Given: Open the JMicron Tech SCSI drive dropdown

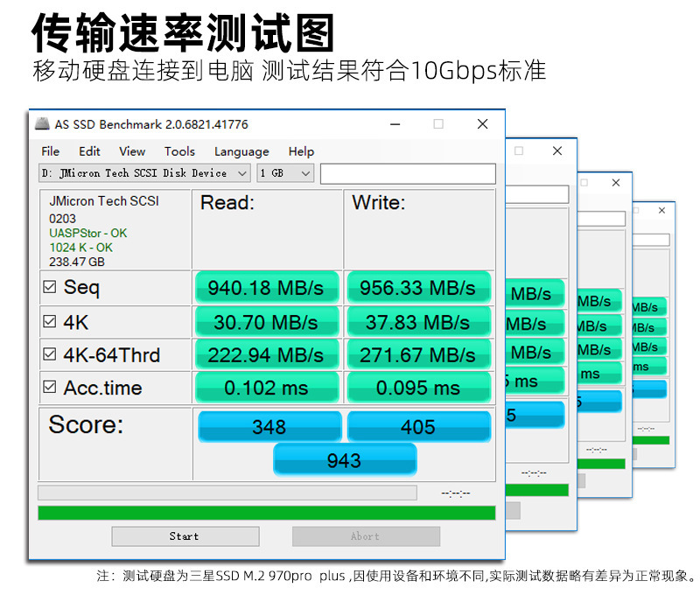Looking at the screenshot, I should coord(144,173).
